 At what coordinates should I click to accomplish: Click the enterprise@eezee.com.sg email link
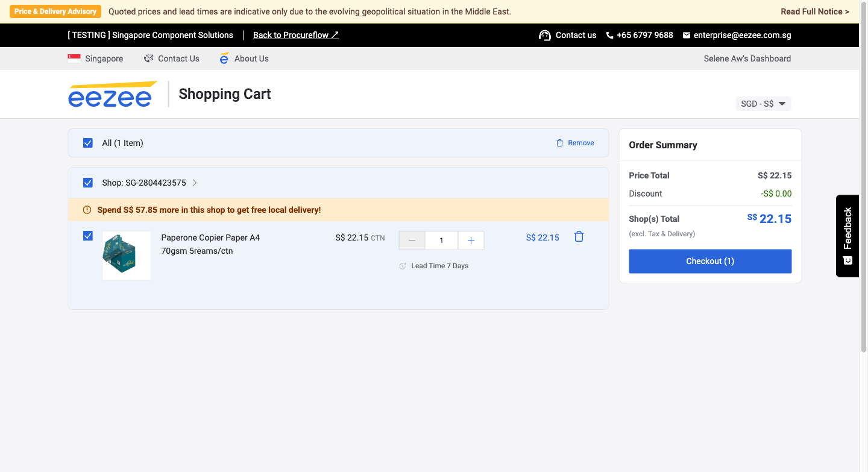[742, 35]
